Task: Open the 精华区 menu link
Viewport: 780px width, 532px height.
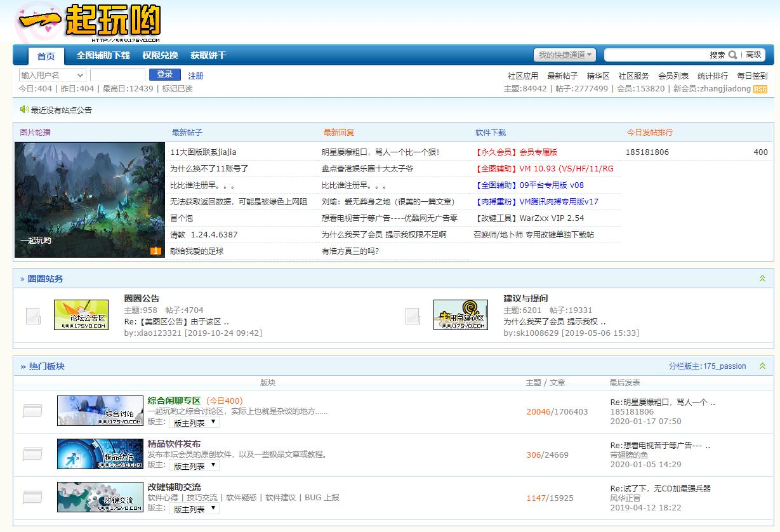Action: 598,76
